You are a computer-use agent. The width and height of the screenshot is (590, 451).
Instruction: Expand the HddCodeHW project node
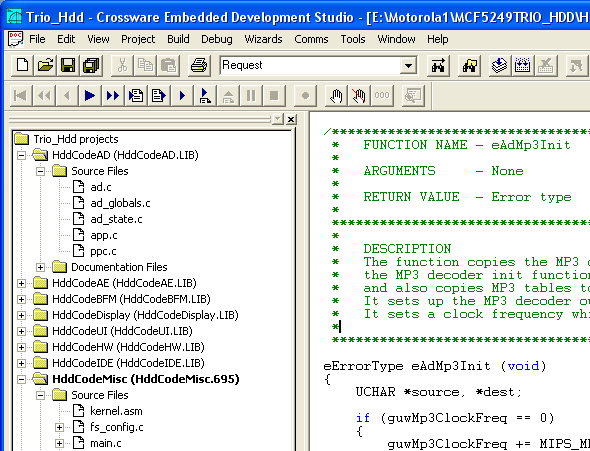[x=21, y=347]
